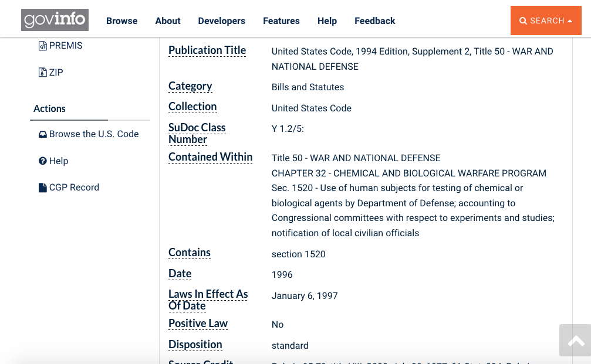This screenshot has width=591, height=364.
Task: Expand the Search dropdown caret
Action: point(570,21)
